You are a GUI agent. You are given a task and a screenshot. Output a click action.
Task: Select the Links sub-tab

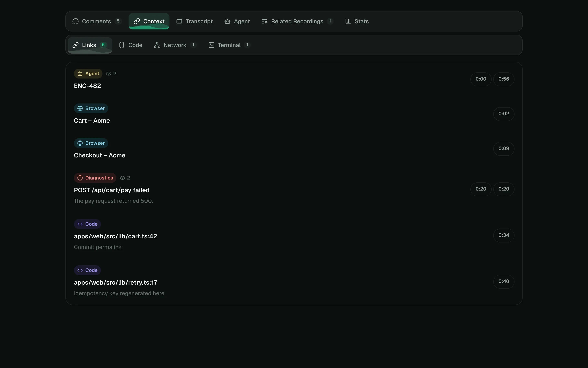(x=90, y=45)
